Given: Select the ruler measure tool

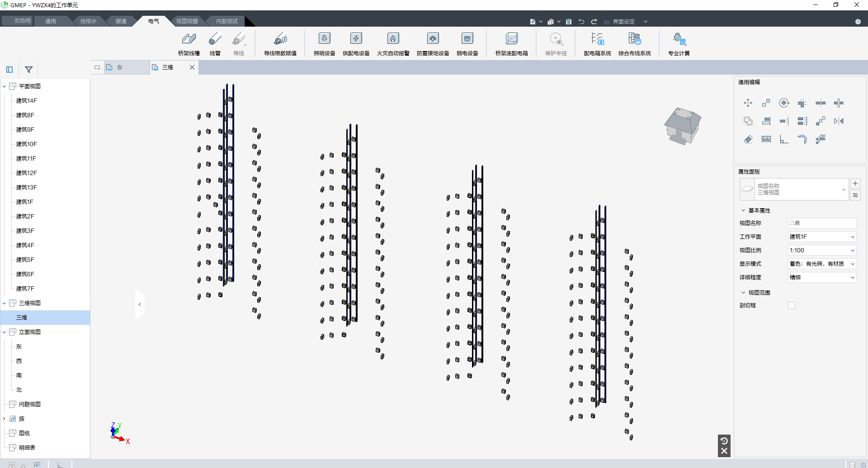Looking at the screenshot, I should point(766,139).
